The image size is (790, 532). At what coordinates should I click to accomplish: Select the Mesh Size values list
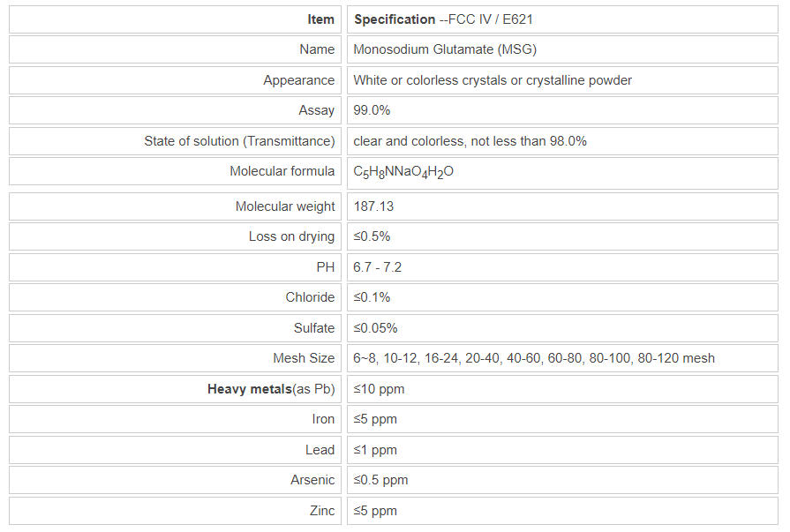[x=534, y=358]
